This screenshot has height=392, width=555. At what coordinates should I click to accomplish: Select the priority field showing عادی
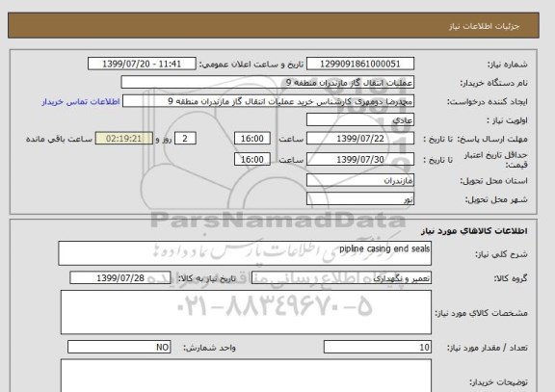pyautogui.click(x=360, y=119)
